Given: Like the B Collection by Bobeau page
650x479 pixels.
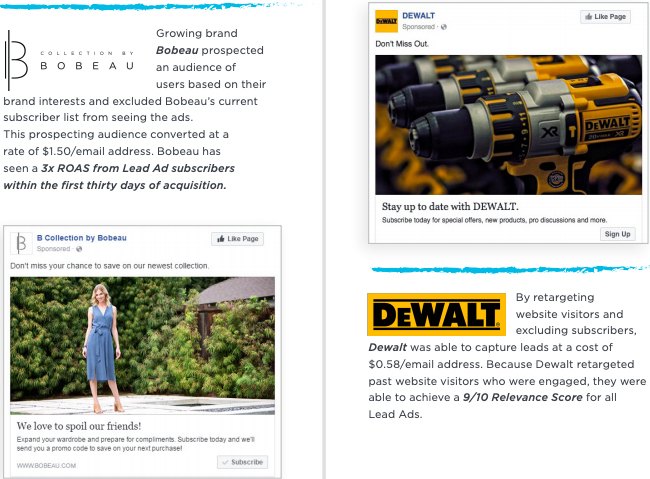Looking at the screenshot, I should (238, 239).
